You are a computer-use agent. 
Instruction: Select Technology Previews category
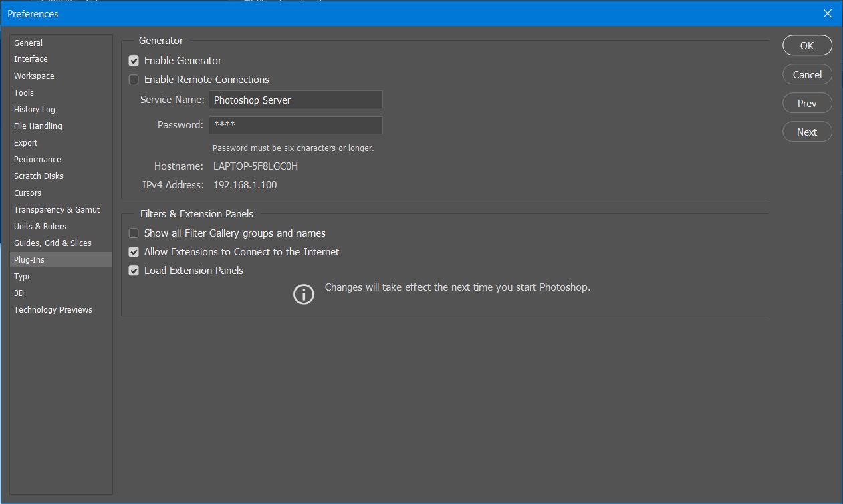61,310
